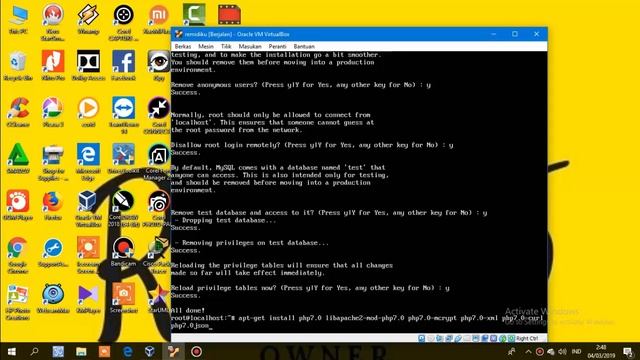
Task: Select the Oracle VM VirtualBox desktop shortcut
Action: click(88, 208)
